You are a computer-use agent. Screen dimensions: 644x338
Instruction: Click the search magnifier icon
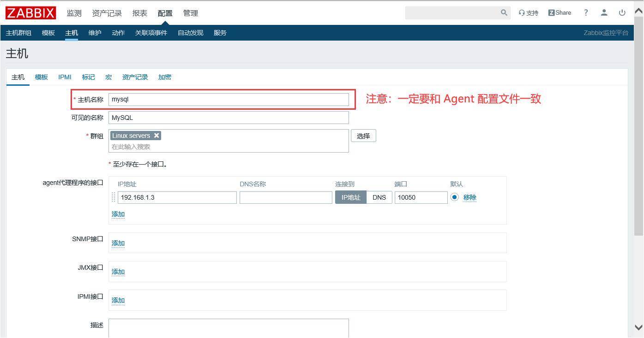coord(504,13)
